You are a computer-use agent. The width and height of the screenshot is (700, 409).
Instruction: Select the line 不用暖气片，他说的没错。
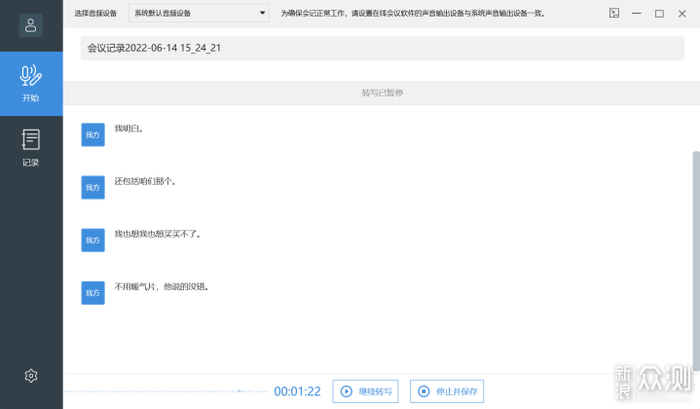(162, 287)
